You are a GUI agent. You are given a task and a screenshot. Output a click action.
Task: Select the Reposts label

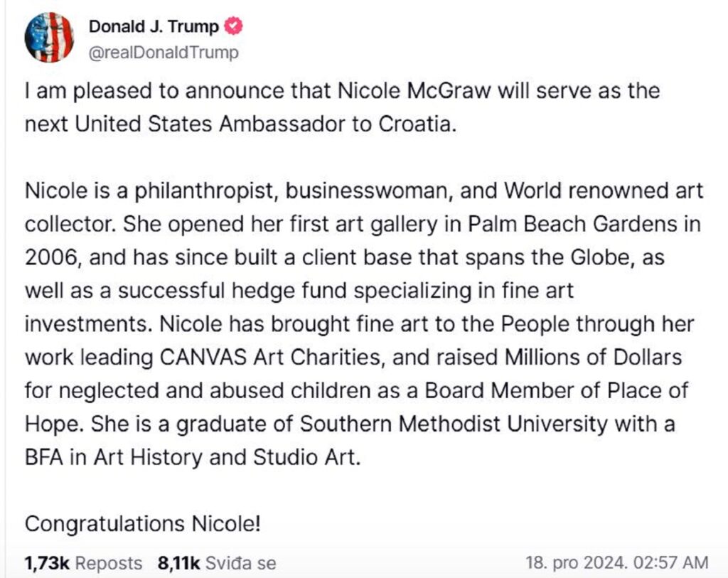pyautogui.click(x=109, y=563)
